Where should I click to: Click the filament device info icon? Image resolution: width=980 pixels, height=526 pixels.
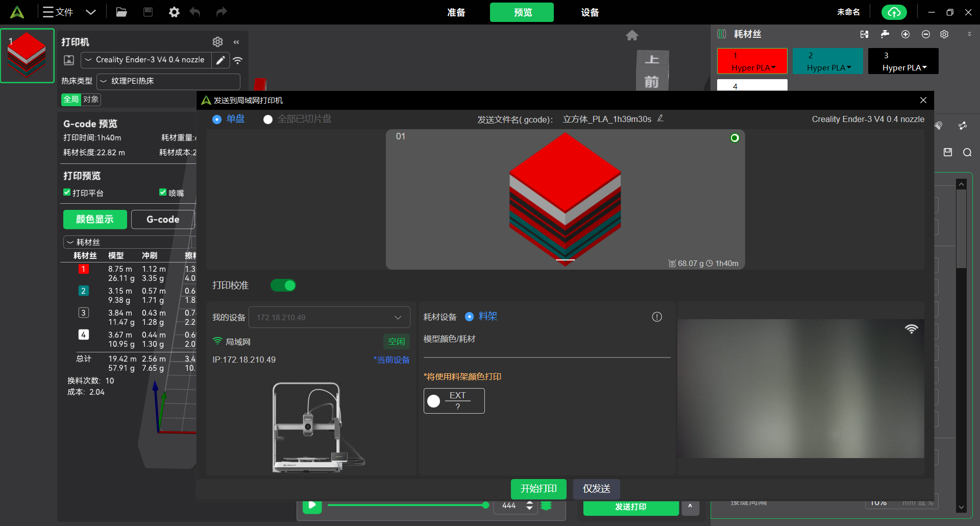(657, 317)
